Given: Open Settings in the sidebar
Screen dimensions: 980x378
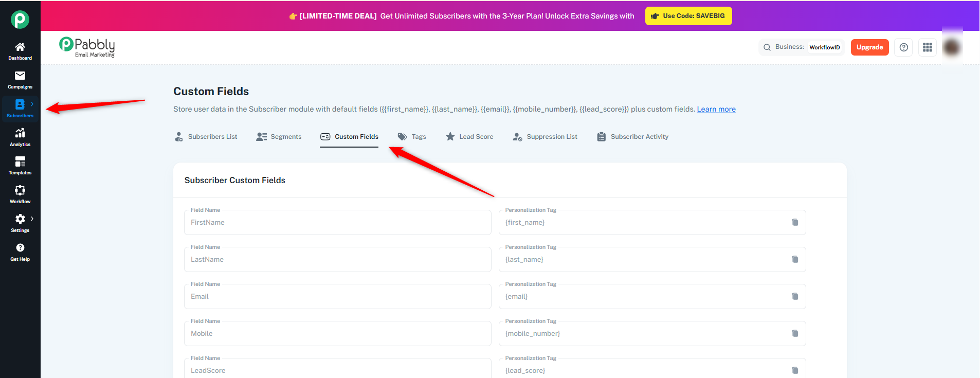Looking at the screenshot, I should point(20,223).
